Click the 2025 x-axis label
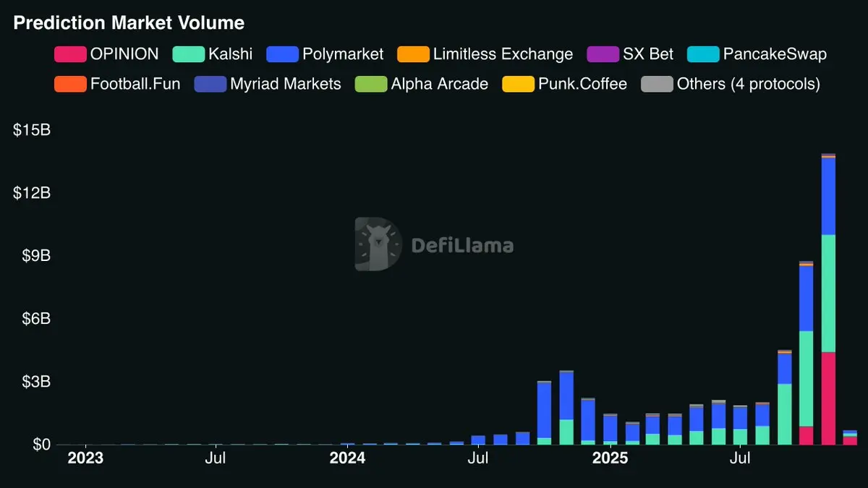Image resolution: width=868 pixels, height=488 pixels. (610, 458)
